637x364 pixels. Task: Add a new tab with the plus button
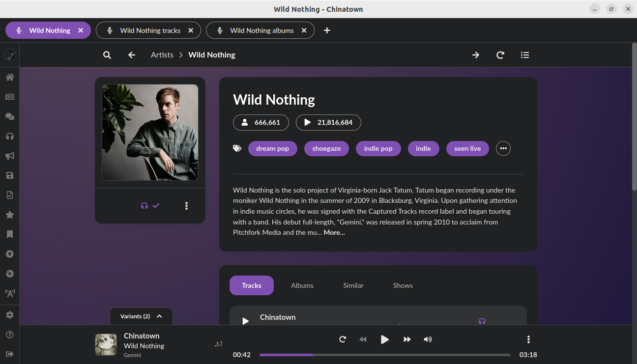(x=327, y=30)
